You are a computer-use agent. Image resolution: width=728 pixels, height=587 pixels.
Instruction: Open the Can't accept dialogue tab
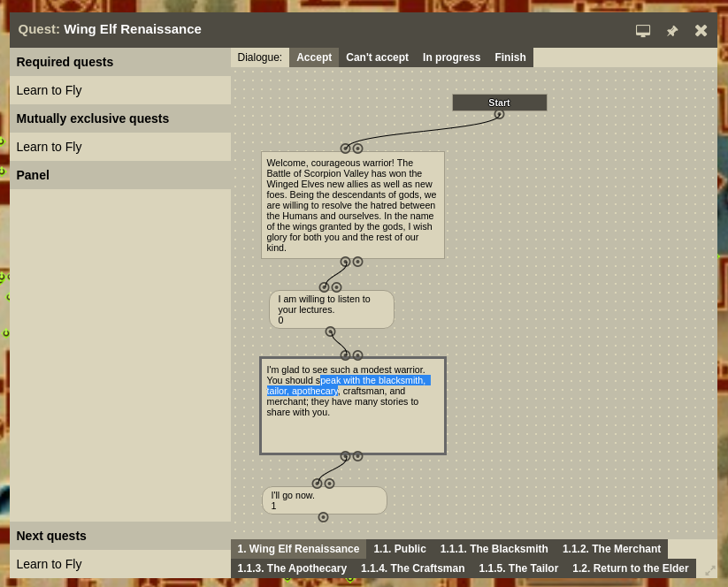[x=377, y=57]
